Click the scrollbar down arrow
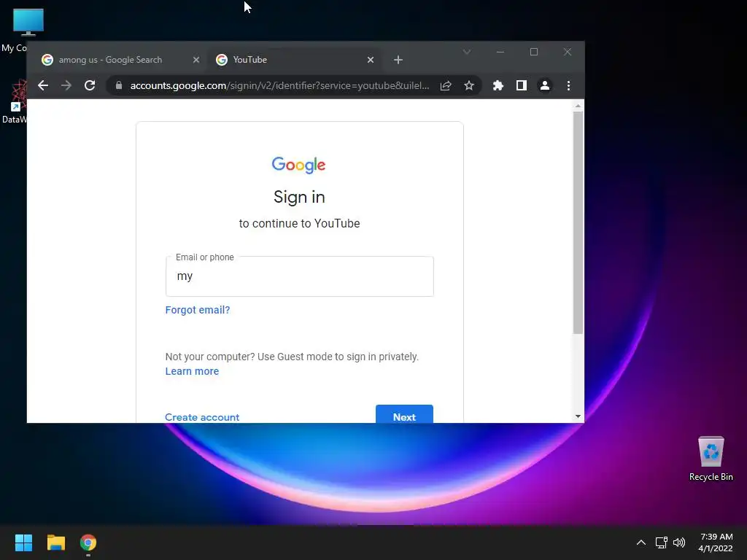This screenshot has height=560, width=747. [x=578, y=416]
